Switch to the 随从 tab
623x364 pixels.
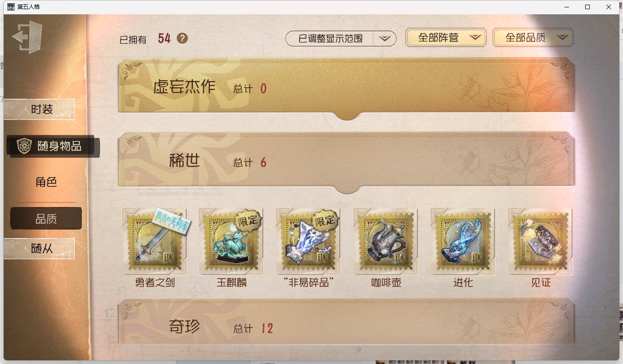click(x=39, y=249)
